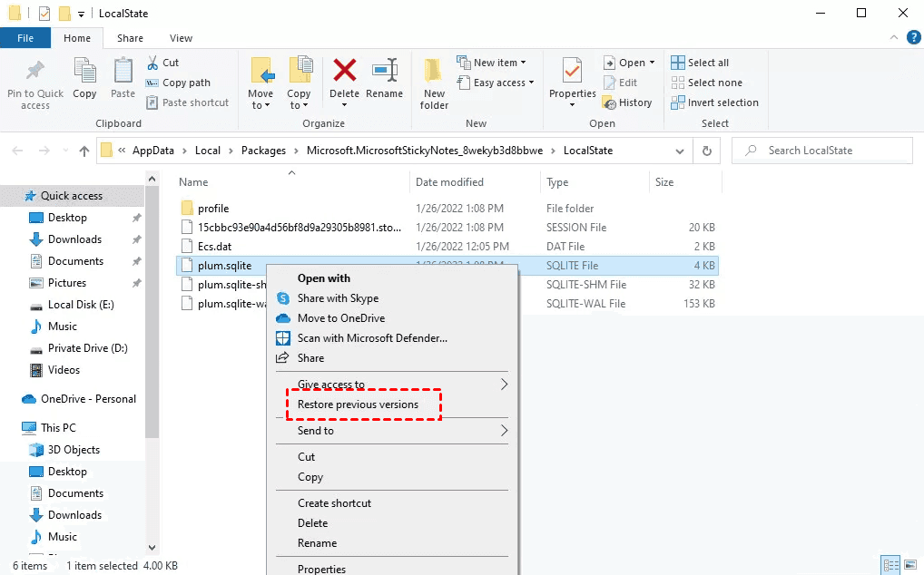Switch to the View ribbon tab
Viewport: 924px width, 575px height.
coord(181,38)
